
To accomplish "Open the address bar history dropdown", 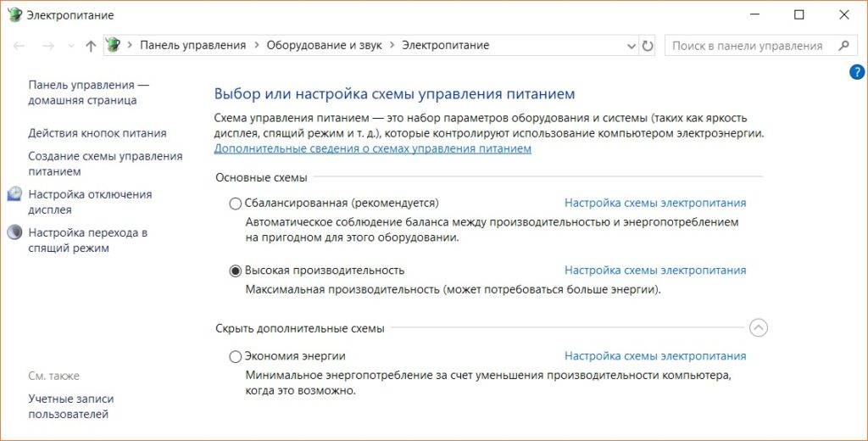I will pos(631,46).
